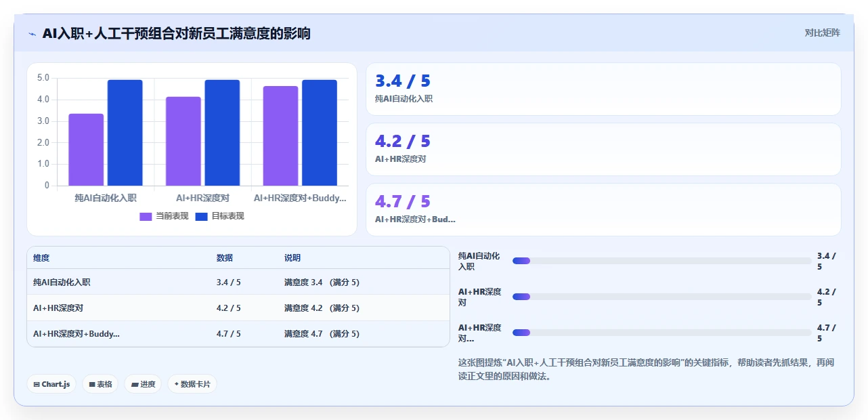
Task: Click the progress bar in the AI+HR深度对 progress row
Action: tap(662, 297)
